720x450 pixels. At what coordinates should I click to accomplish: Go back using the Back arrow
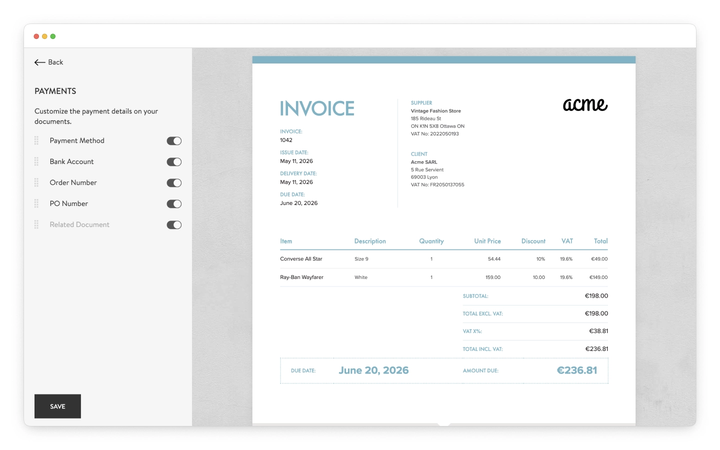click(39, 62)
